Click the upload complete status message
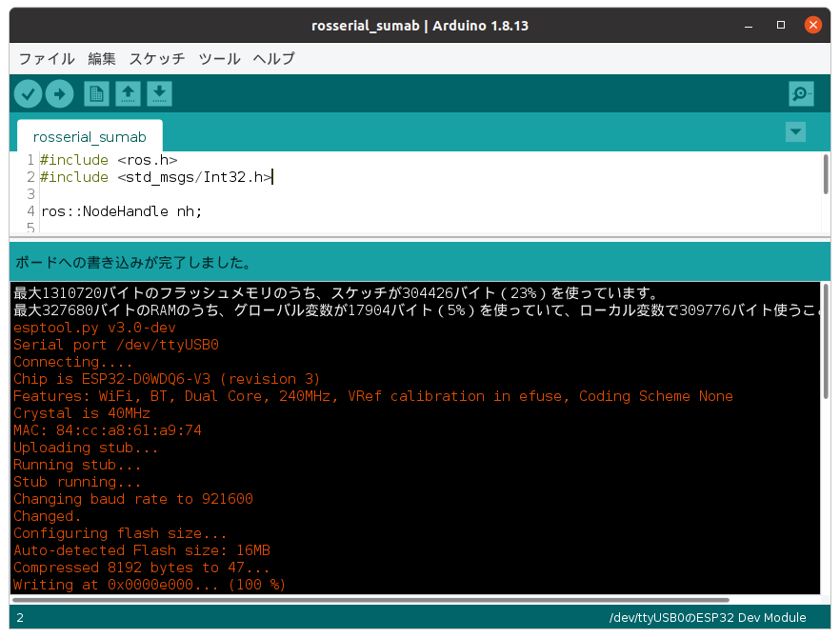The width and height of the screenshot is (840, 638). (133, 263)
